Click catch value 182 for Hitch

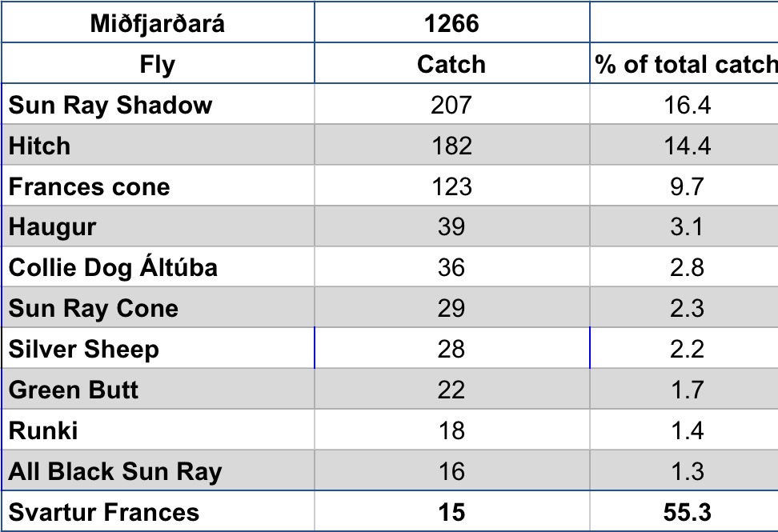451,146
